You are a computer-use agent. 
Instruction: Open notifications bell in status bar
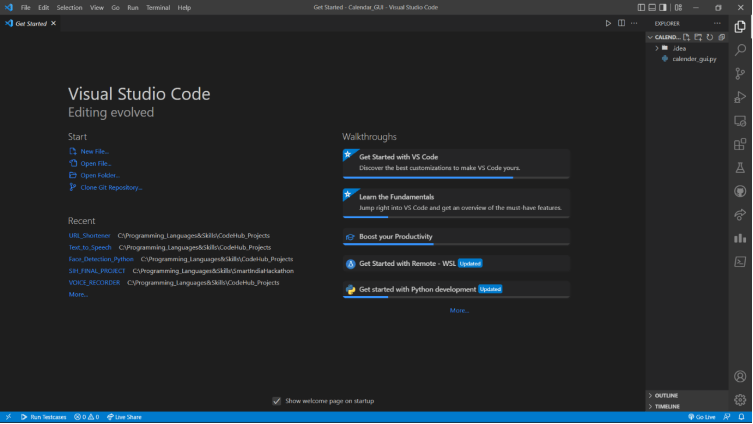pos(741,417)
